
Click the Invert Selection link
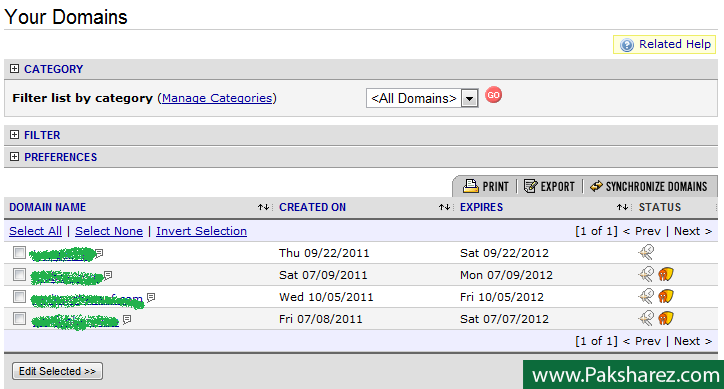(x=201, y=231)
